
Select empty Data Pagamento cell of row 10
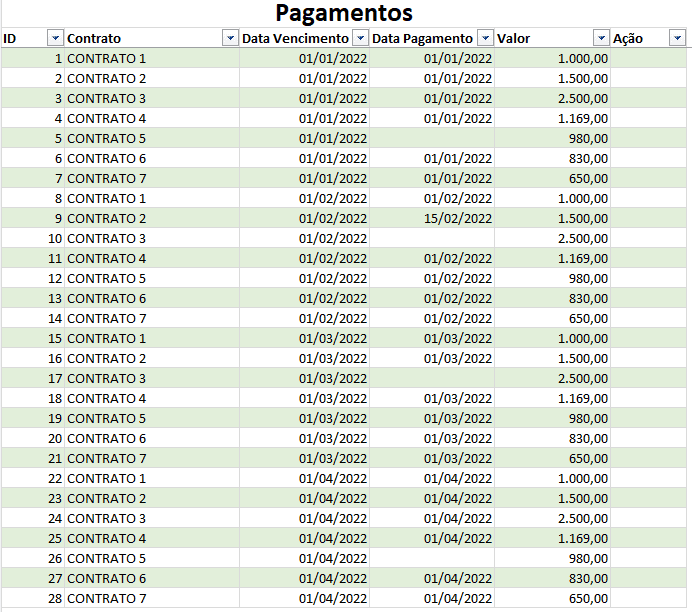[x=432, y=238]
